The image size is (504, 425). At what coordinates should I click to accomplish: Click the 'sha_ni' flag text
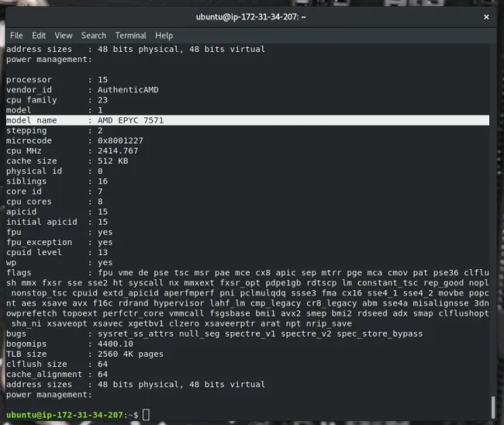26,323
